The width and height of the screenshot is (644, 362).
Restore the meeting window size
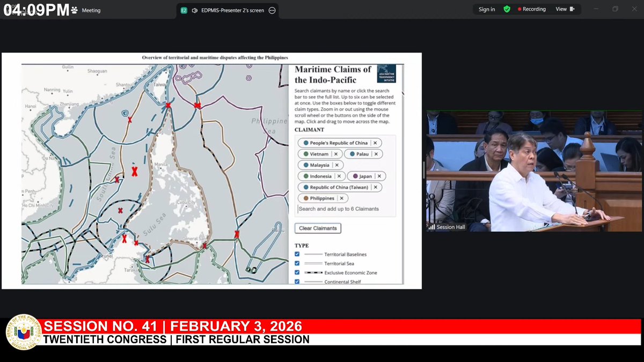[616, 9]
